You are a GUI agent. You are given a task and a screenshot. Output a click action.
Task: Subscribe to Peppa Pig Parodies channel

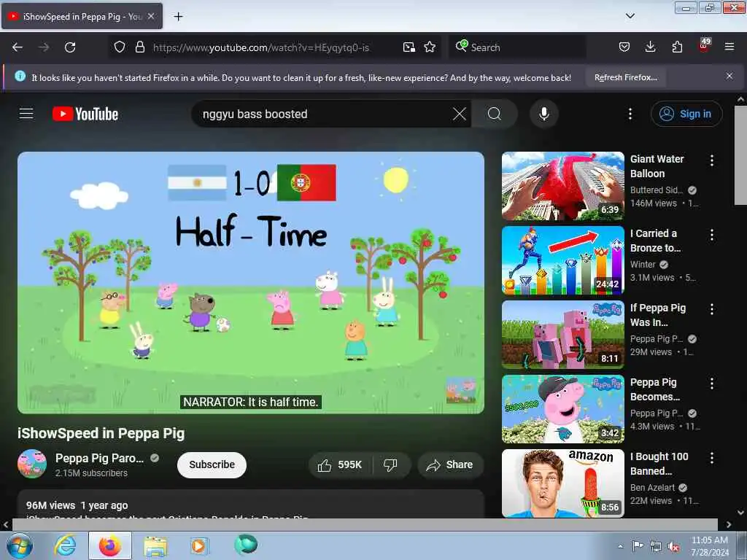(x=212, y=464)
